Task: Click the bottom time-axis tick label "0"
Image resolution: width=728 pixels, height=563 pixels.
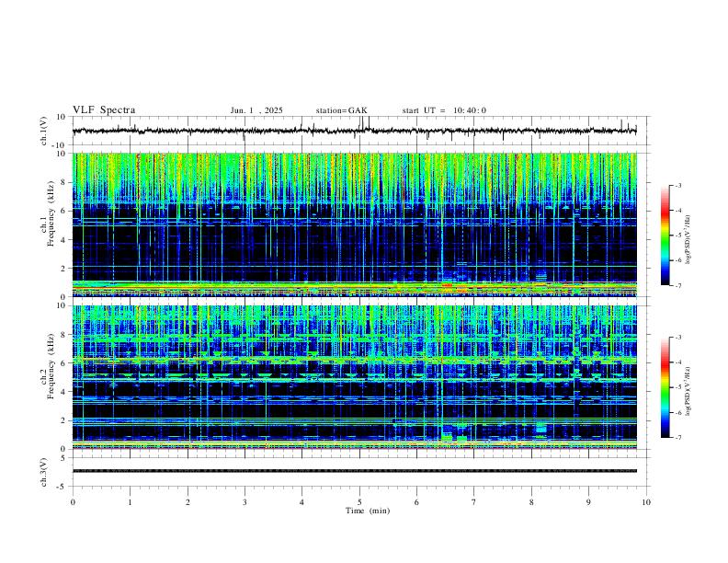Action: 73,502
